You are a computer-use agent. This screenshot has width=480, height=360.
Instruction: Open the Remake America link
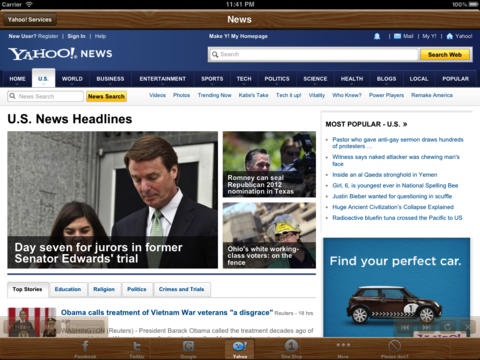pos(432,95)
